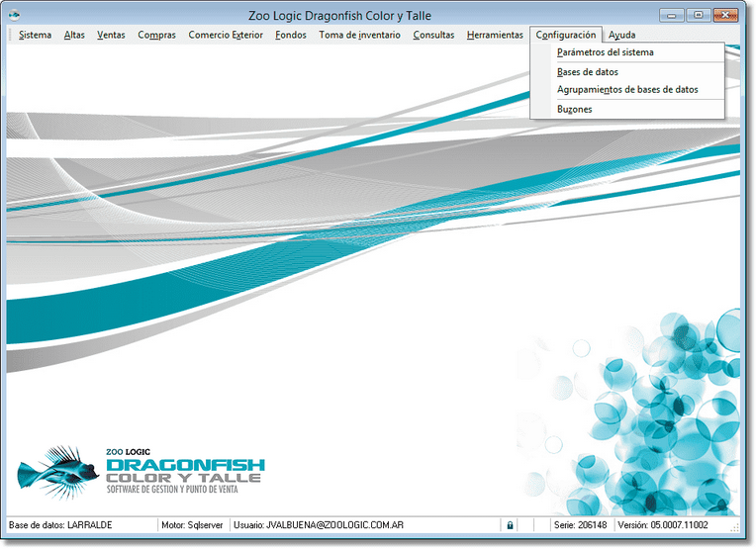The width and height of the screenshot is (756, 549).
Task: Open the Consultas menu
Action: 433,35
